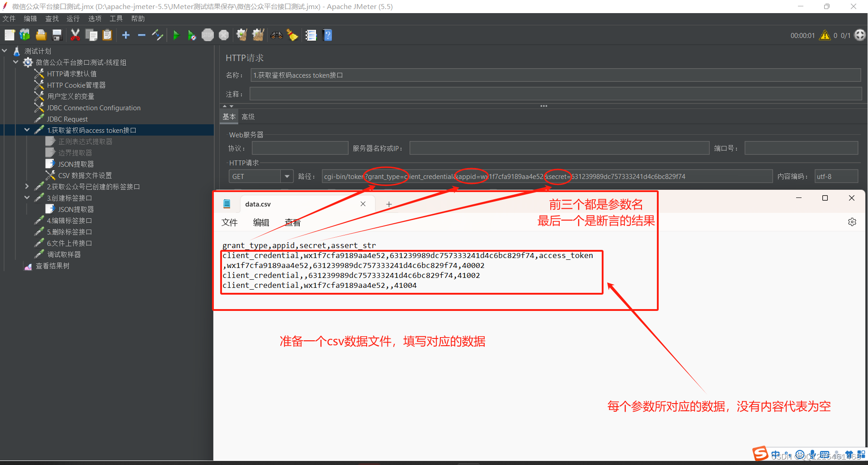Open Search with binoculars icon
The width and height of the screenshot is (868, 465).
pyautogui.click(x=277, y=35)
